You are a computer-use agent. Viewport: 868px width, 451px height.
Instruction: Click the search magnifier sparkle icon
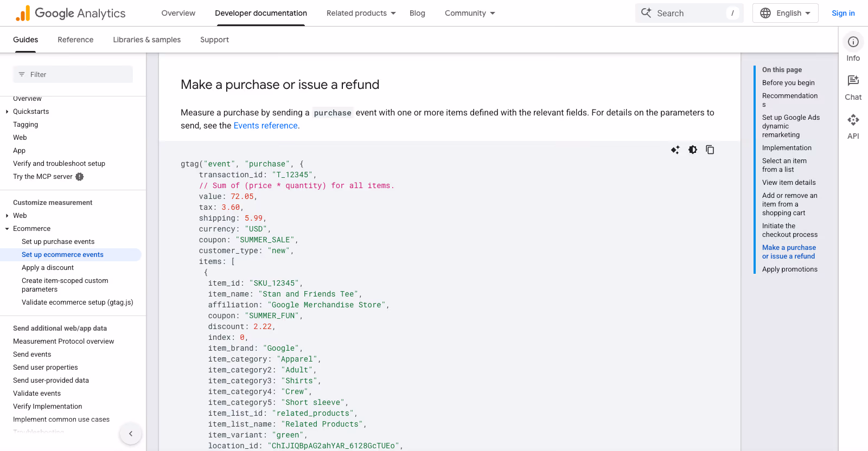(x=646, y=13)
